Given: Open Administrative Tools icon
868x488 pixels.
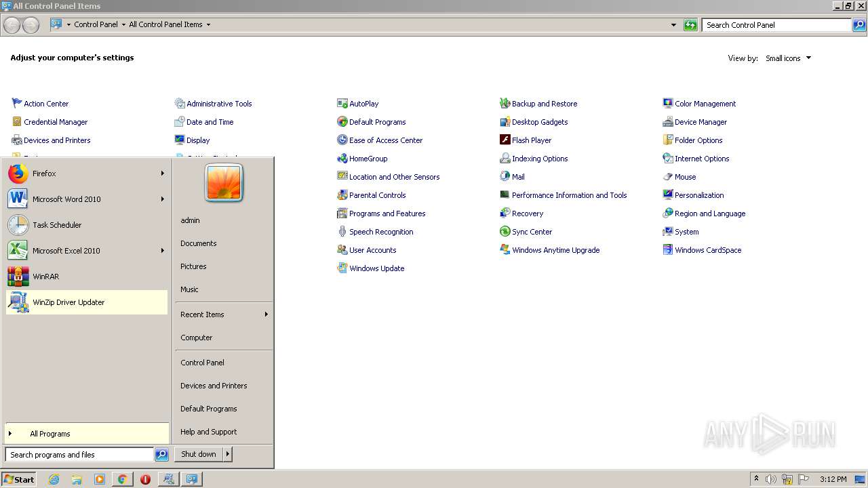Looking at the screenshot, I should (180, 104).
